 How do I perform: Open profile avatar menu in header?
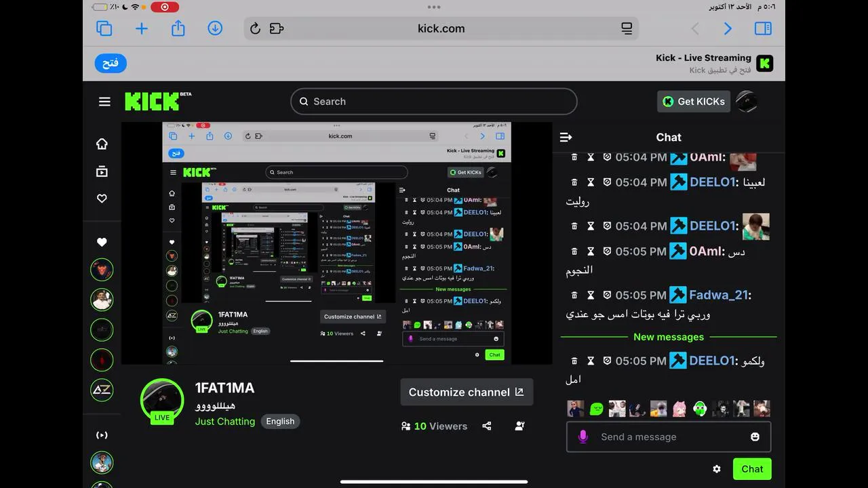click(x=747, y=102)
